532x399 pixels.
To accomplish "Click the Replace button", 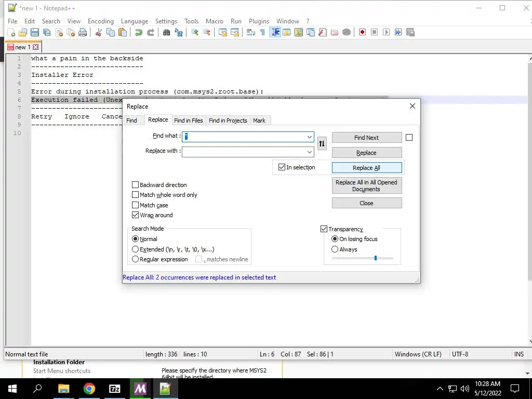I will pos(367,153).
